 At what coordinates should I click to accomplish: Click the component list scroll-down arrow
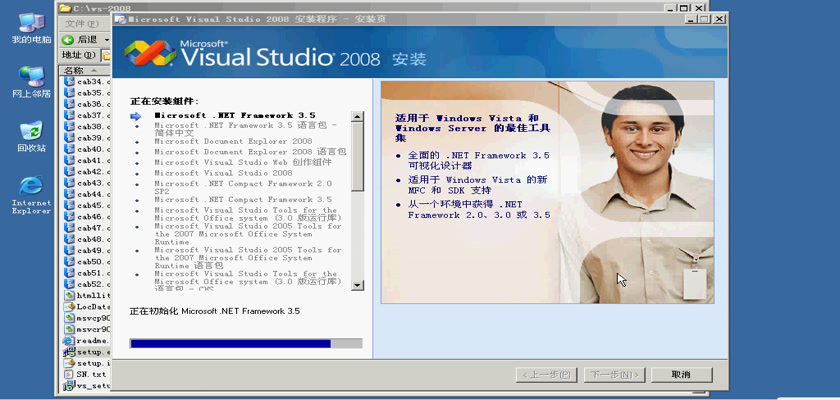(x=357, y=285)
